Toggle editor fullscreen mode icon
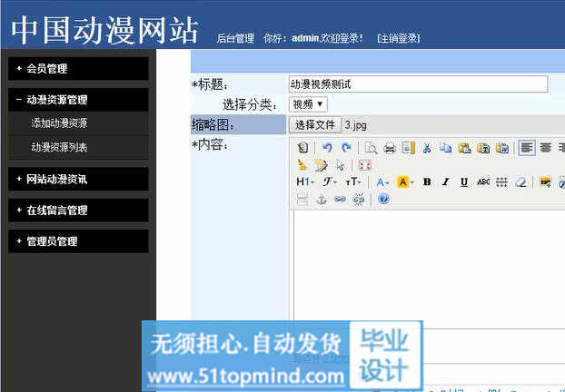565x392 pixels. coord(364,165)
